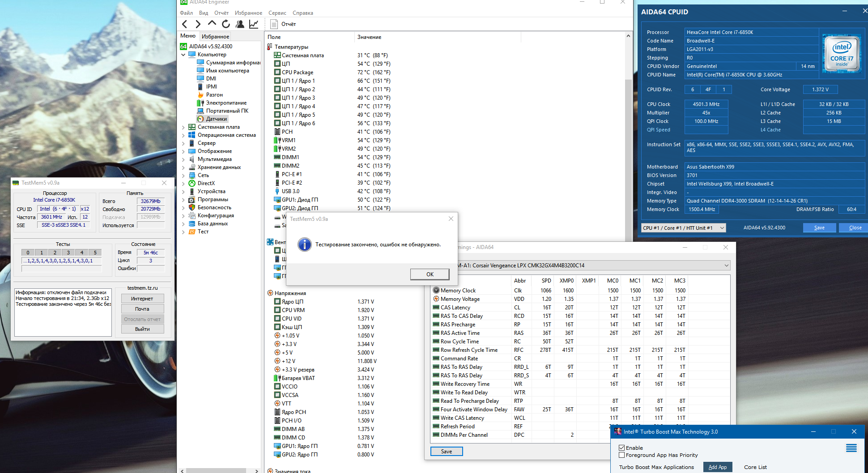Click the Почта button in TestMem5
Viewport: 868px width, 473px height.
click(x=142, y=308)
